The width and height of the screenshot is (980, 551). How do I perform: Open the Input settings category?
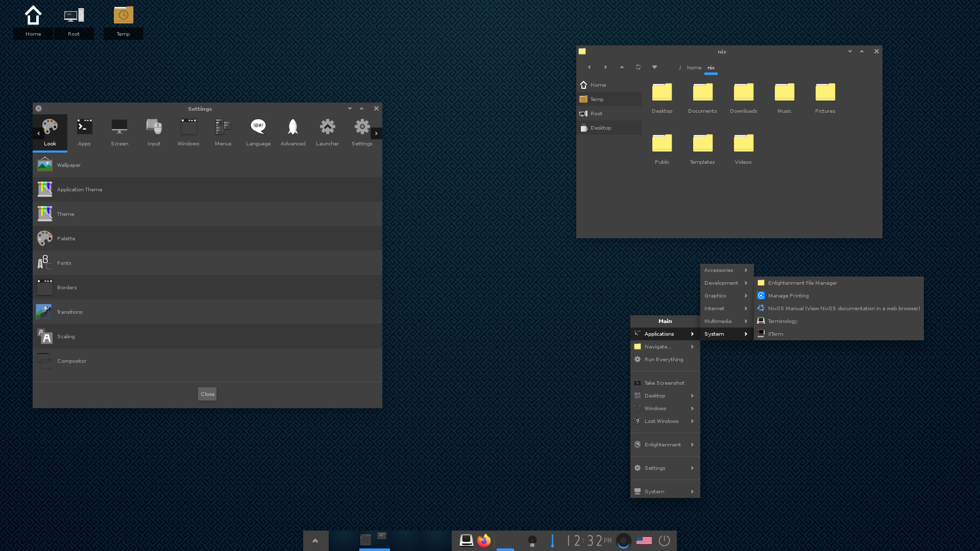click(x=154, y=132)
